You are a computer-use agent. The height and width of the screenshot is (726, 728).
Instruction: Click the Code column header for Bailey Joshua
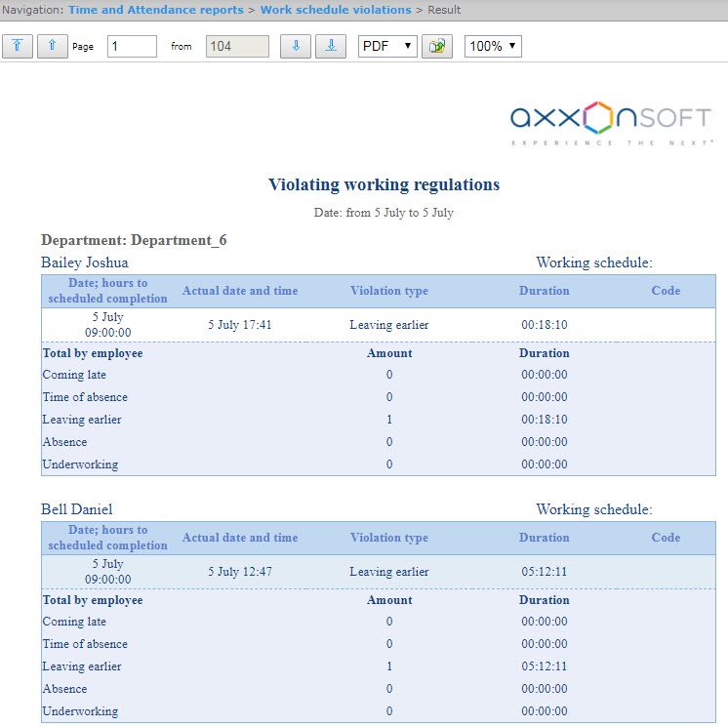click(x=666, y=291)
